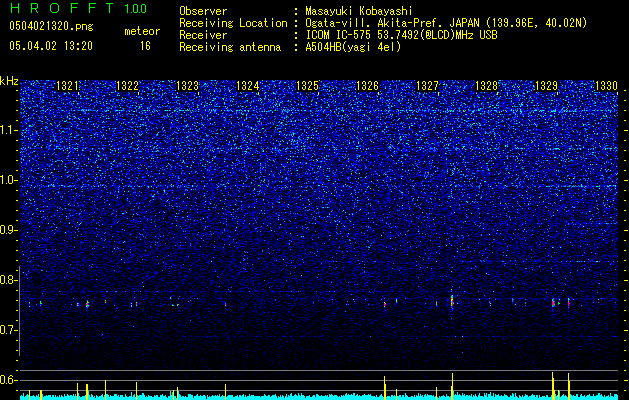Click the version number 1.00

pyautogui.click(x=135, y=8)
